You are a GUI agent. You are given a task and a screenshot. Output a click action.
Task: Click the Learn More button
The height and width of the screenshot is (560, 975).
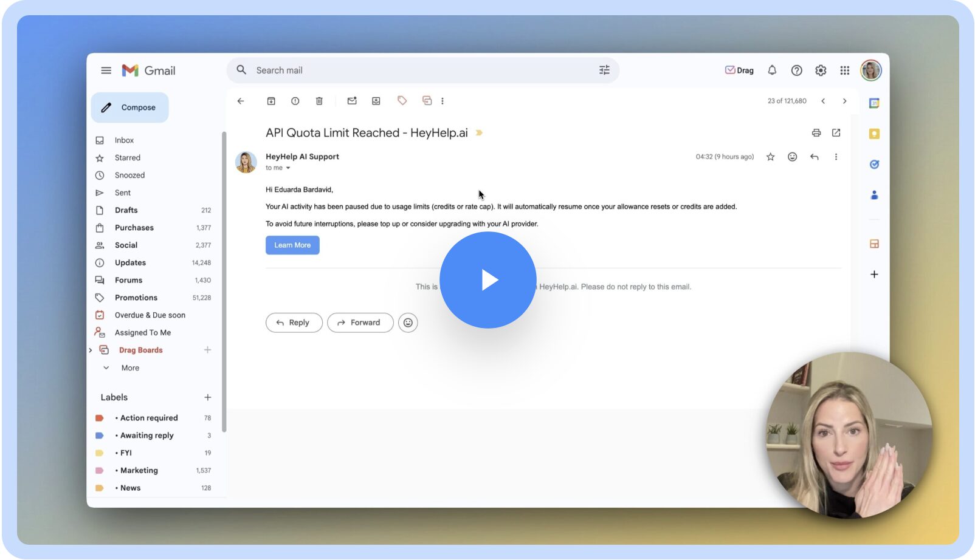pos(292,245)
